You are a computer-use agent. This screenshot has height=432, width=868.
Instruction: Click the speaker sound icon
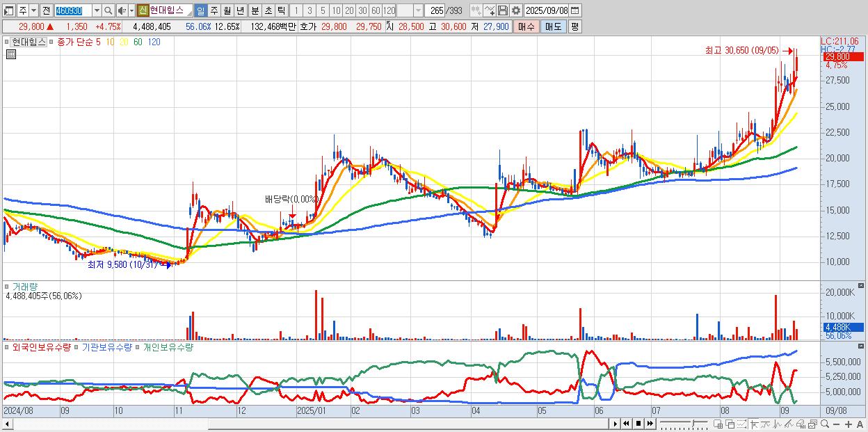[121, 10]
